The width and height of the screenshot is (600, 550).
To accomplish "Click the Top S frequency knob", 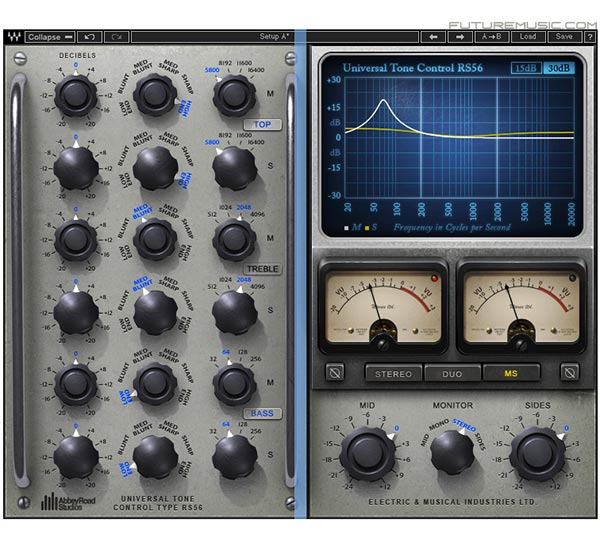I will 234,168.
